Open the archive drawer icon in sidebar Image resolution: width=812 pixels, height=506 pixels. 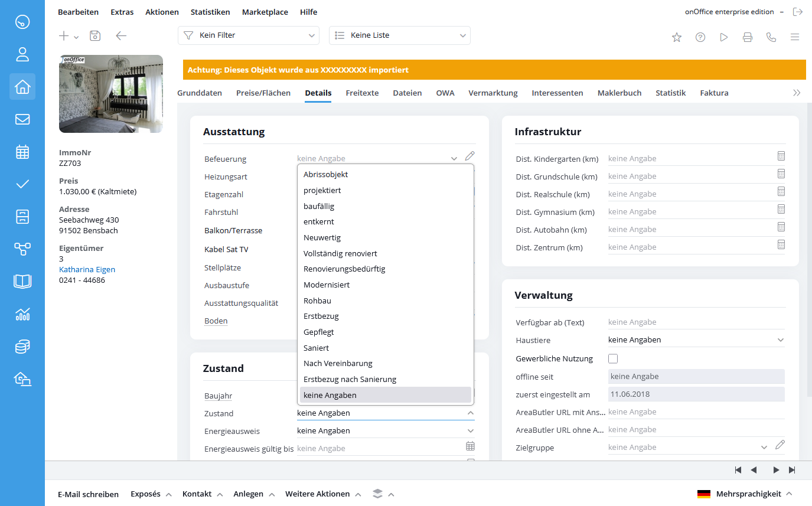pyautogui.click(x=22, y=217)
